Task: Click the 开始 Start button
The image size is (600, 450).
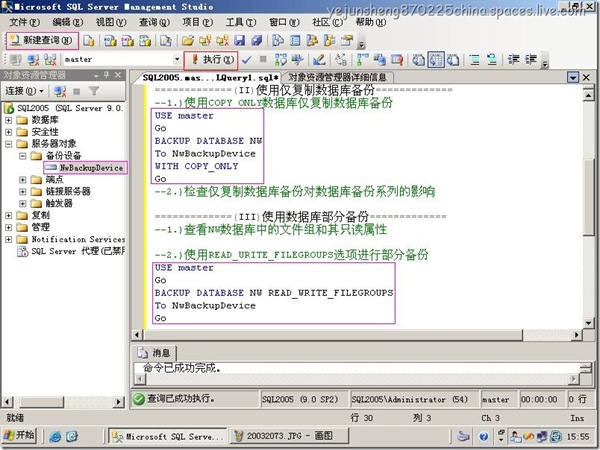Action: click(x=20, y=435)
